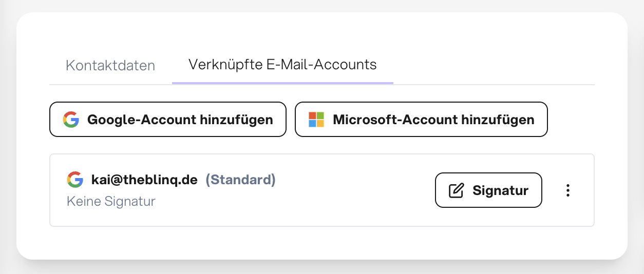Click the pencil edit icon in Signatur button
This screenshot has width=644, height=274.
(456, 190)
